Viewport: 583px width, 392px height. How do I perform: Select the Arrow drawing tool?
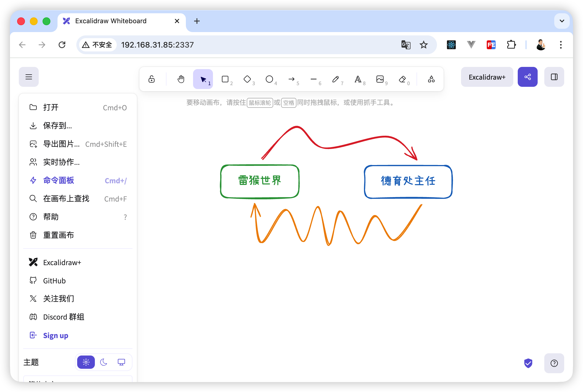[291, 79]
